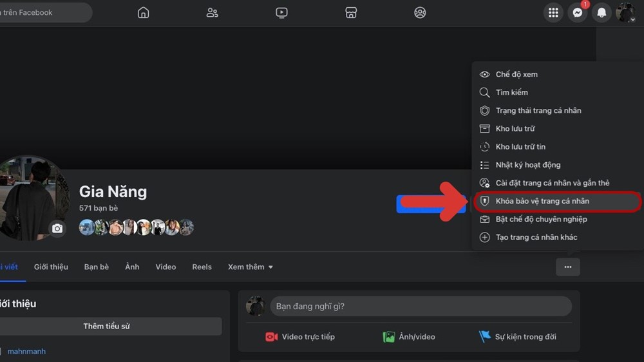This screenshot has width=644, height=362.
Task: Open the Groups icon in top navigation
Action: [x=420, y=12]
